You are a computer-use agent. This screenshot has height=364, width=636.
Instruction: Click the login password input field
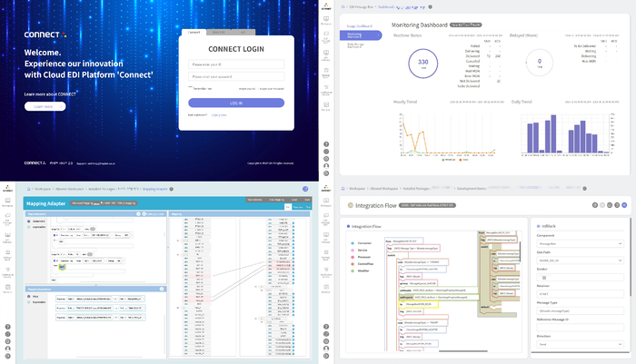(236, 76)
